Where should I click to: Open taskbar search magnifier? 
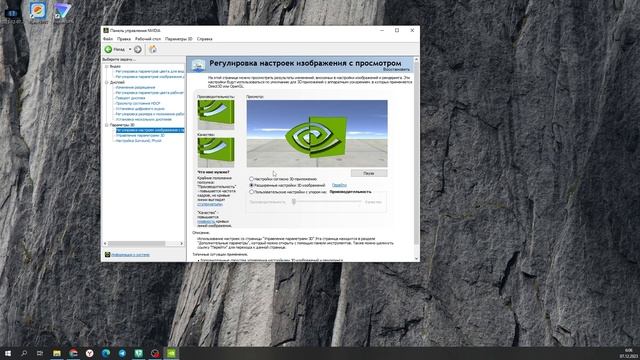tap(24, 353)
